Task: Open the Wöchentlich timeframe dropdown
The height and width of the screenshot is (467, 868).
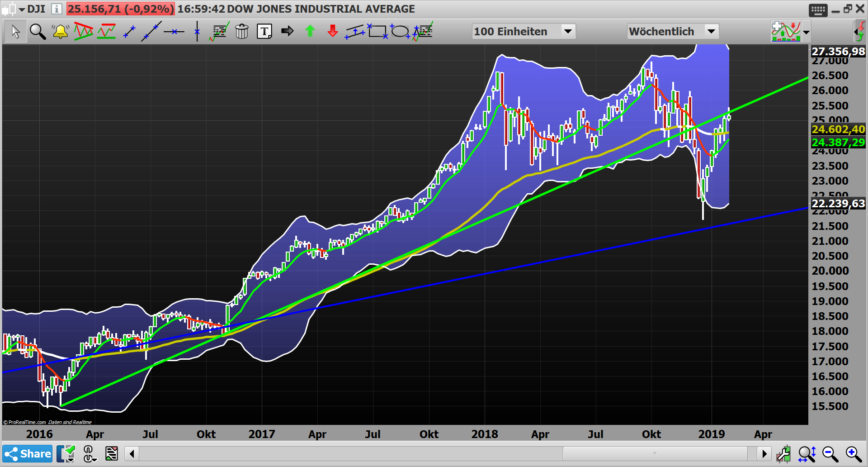Action: 673,31
